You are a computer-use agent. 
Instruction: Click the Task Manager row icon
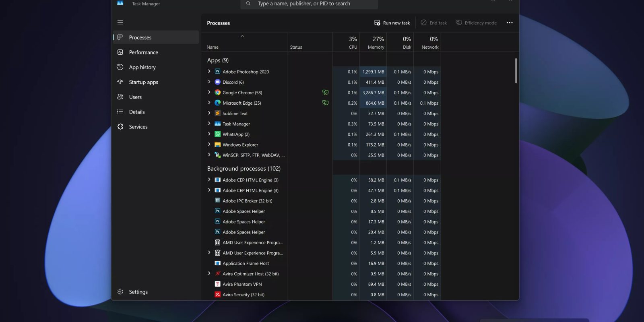coord(217,124)
